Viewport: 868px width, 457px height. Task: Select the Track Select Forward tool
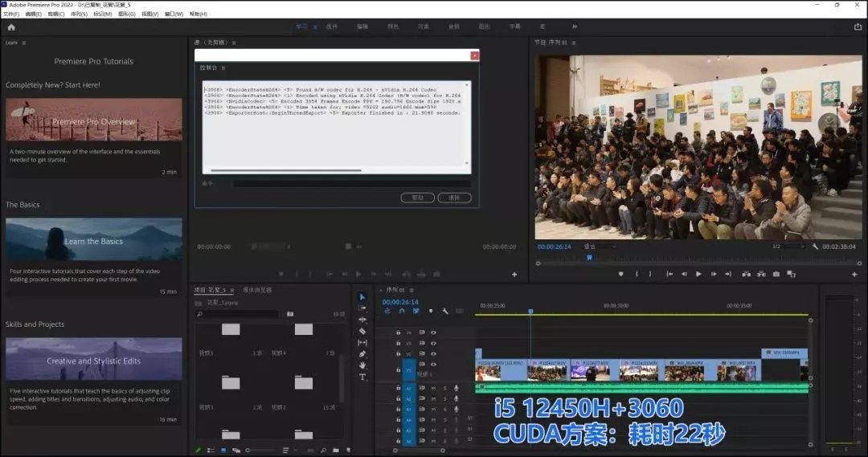tap(362, 308)
